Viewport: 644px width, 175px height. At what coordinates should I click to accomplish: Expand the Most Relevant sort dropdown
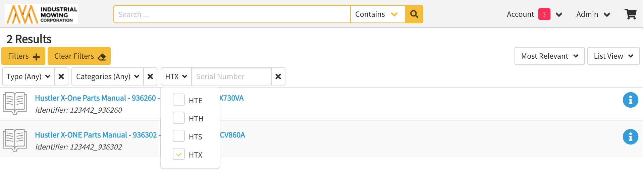pyautogui.click(x=549, y=56)
